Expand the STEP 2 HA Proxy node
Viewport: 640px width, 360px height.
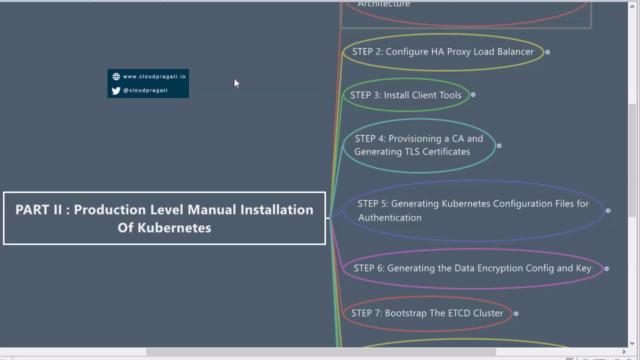(x=548, y=52)
